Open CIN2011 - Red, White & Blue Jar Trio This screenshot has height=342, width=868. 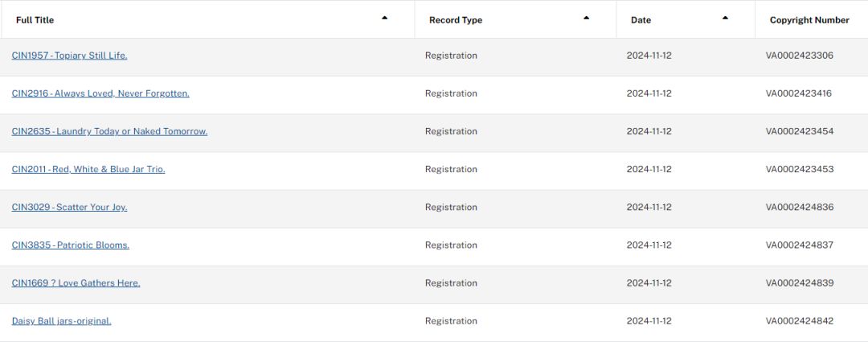[x=88, y=169]
